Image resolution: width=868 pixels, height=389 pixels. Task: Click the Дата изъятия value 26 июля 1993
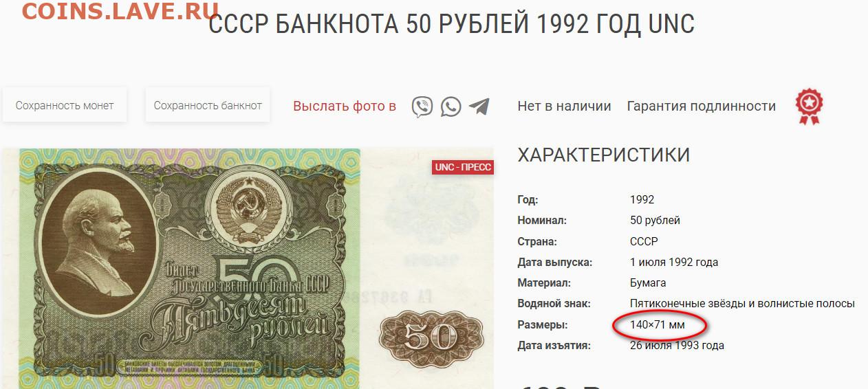point(677,345)
